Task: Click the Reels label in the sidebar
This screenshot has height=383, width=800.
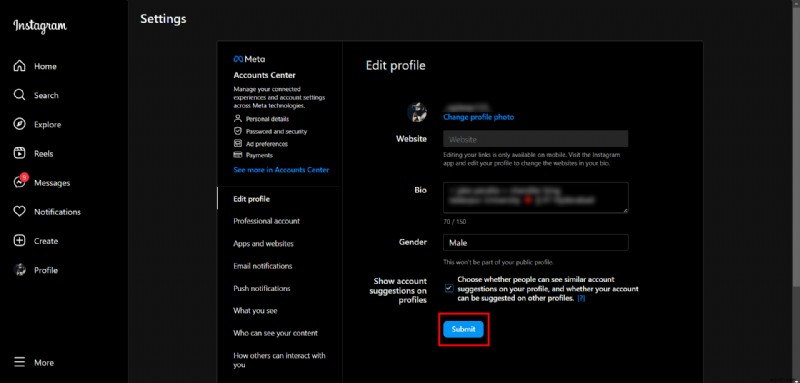Action: [44, 154]
